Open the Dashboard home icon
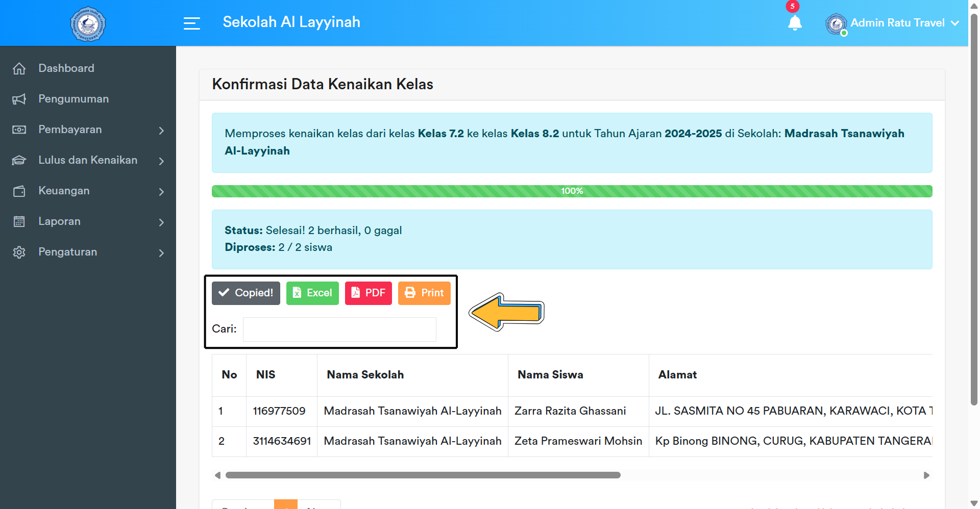The height and width of the screenshot is (509, 980). pyautogui.click(x=19, y=68)
